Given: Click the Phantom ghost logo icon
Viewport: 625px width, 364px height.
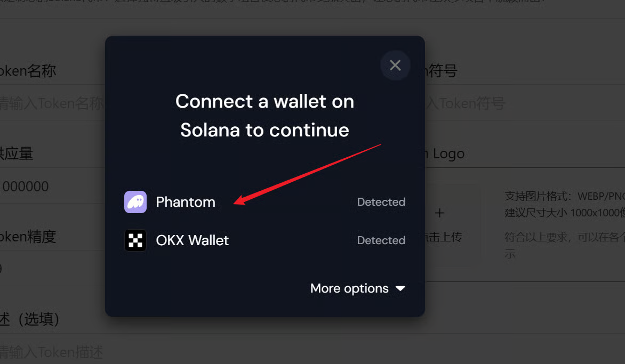Looking at the screenshot, I should [x=135, y=202].
